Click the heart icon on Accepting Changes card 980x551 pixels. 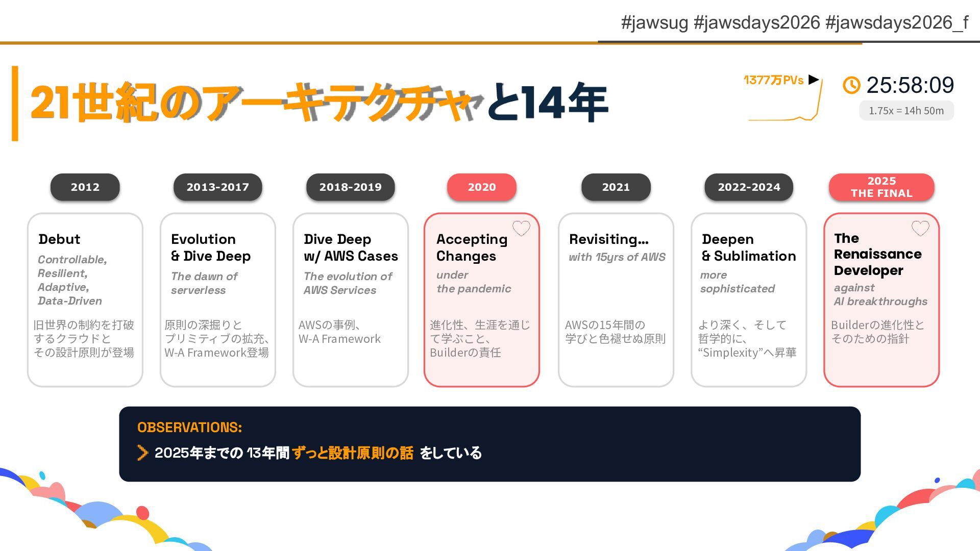coord(521,228)
